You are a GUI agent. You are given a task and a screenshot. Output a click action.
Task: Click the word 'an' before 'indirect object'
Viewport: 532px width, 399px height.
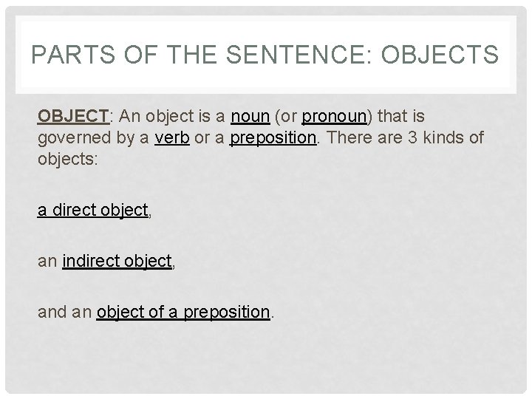pyautogui.click(x=47, y=262)
